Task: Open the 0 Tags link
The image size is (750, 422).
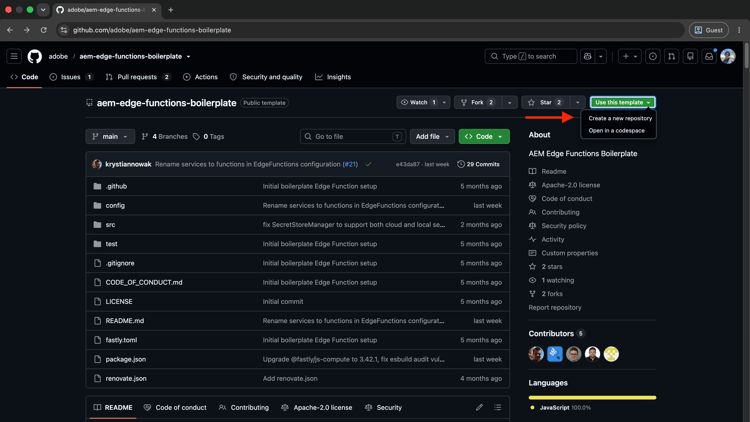Action: pos(209,136)
